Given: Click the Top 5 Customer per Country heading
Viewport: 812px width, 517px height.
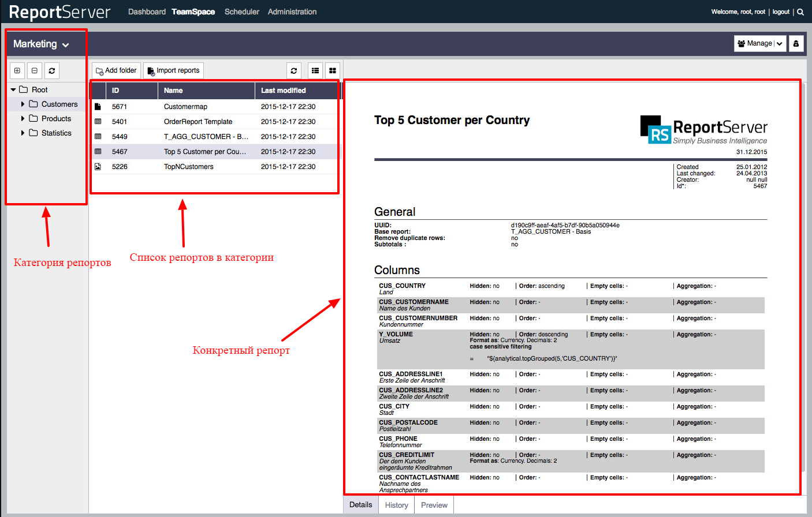Looking at the screenshot, I should coord(452,120).
